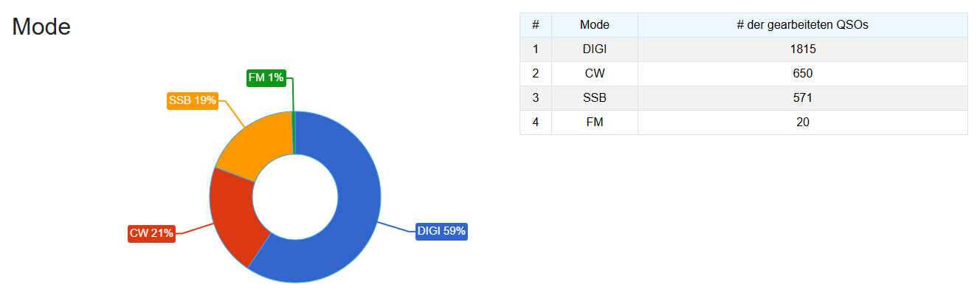Click the 571 QSO count cell
The image size is (980, 307).
802,98
